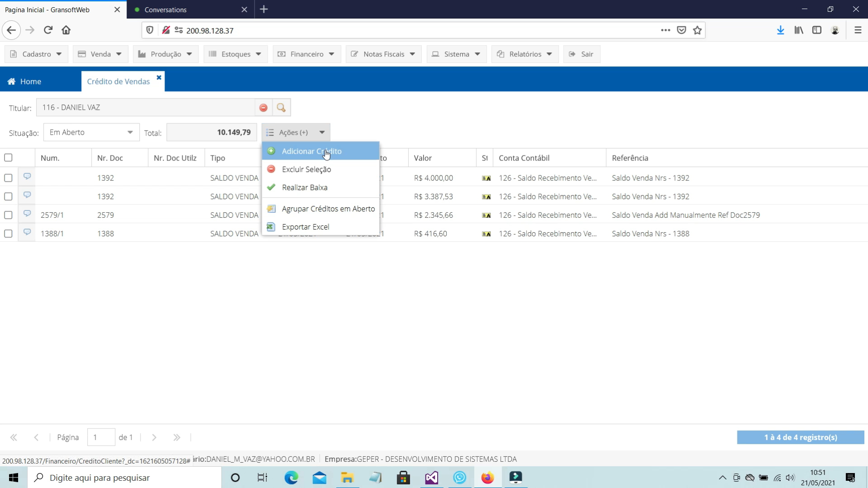
Task: Collapse the Ações (+) dropdown button
Action: point(296,132)
